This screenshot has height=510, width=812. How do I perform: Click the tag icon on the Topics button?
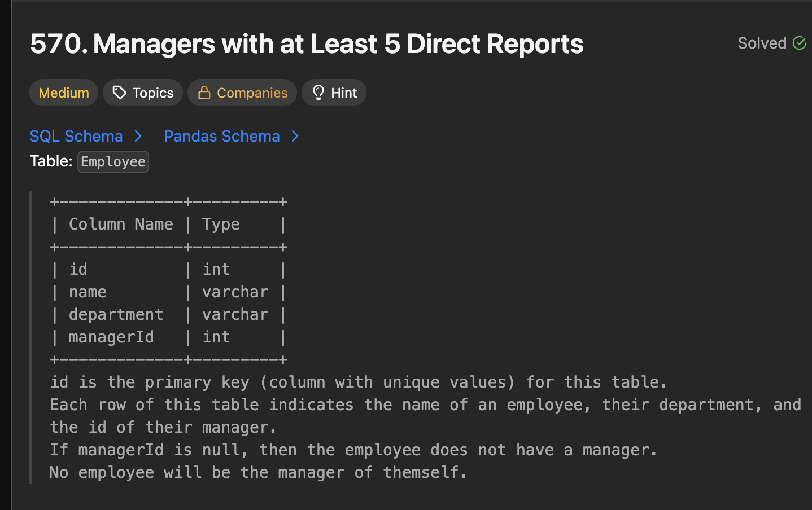tap(120, 92)
